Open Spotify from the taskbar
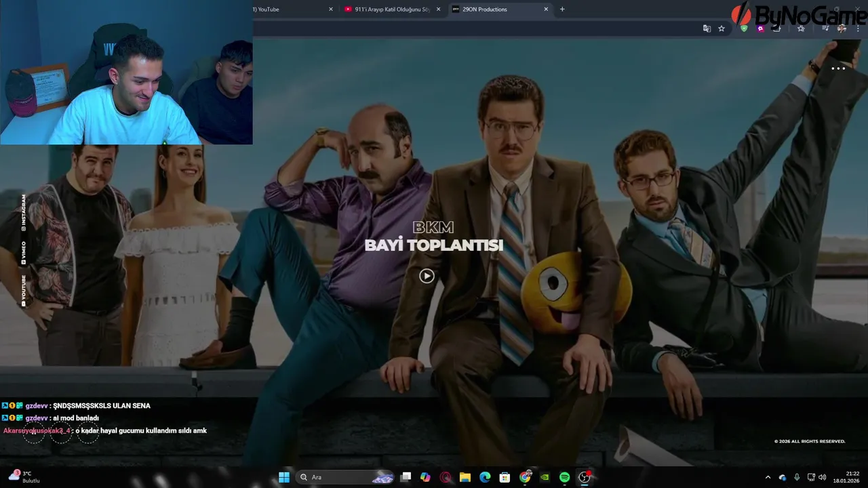 (564, 477)
